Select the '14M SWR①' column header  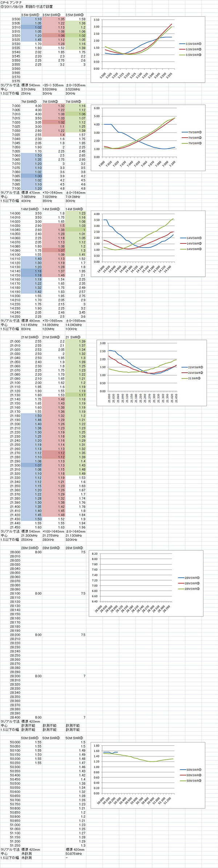[30, 209]
